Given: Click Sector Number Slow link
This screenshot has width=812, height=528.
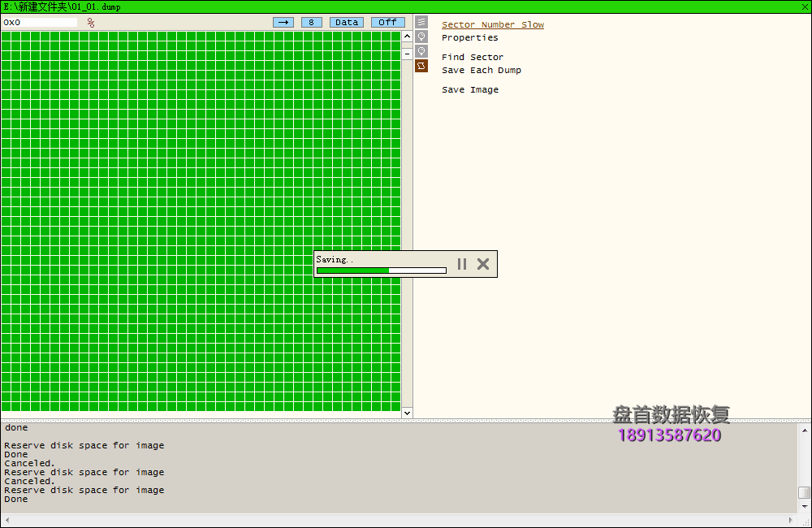Looking at the screenshot, I should 492,25.
